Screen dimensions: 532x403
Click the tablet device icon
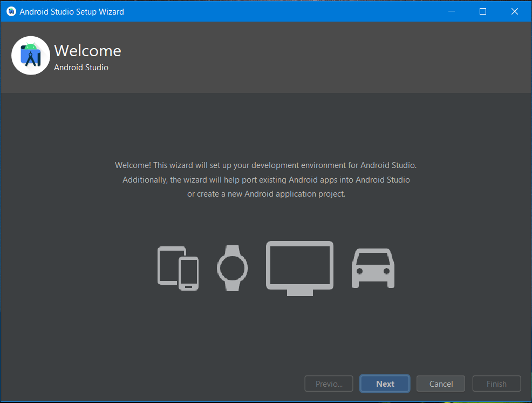click(x=168, y=260)
